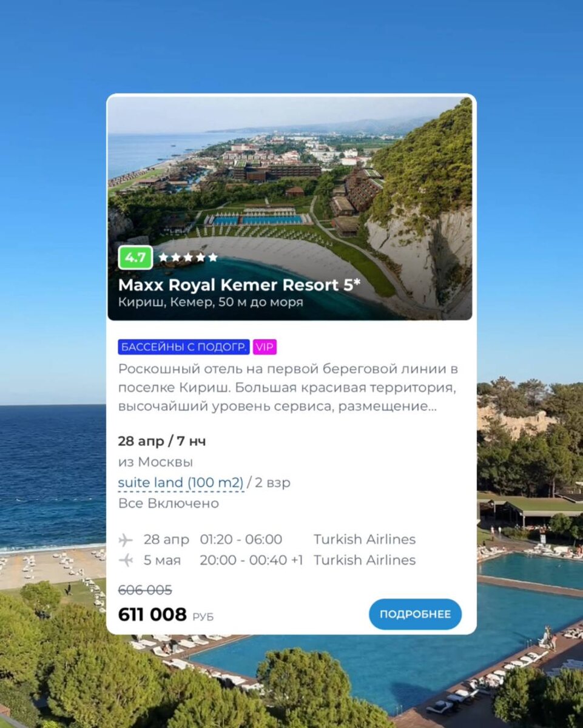This screenshot has height=728, width=583.
Task: Click the departure flight airplane icon
Action: [126, 539]
